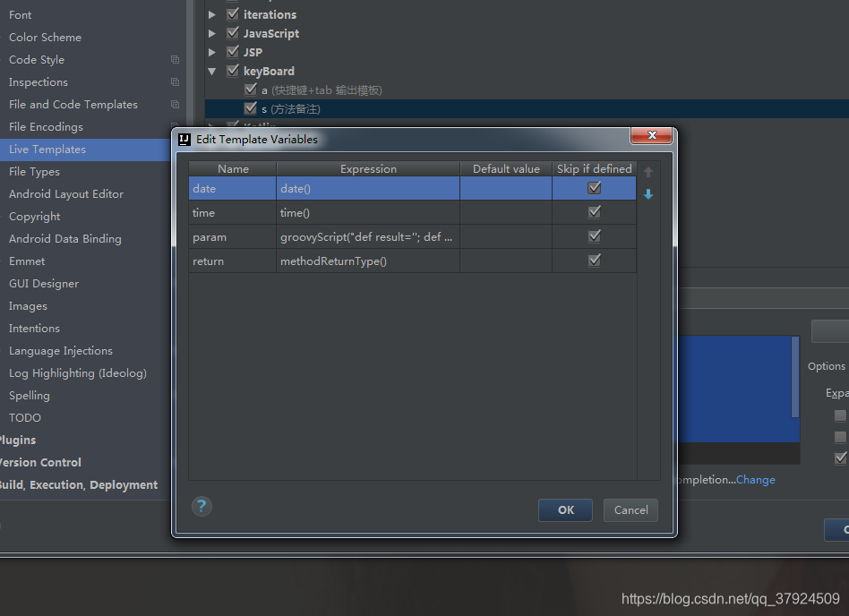Open Spelling settings
Viewport: 849px width, 616px height.
coord(30,396)
